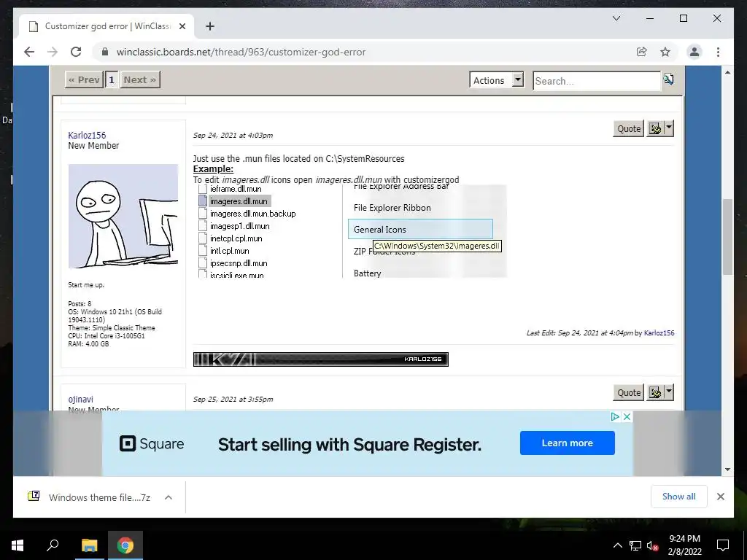The height and width of the screenshot is (560, 747).
Task: Open the Chrome profile avatar icon
Action: pyautogui.click(x=694, y=52)
